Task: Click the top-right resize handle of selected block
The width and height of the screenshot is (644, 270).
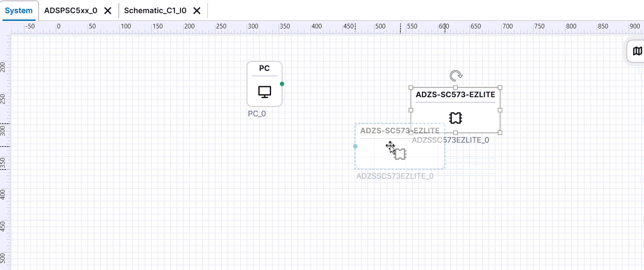Action: tap(500, 87)
